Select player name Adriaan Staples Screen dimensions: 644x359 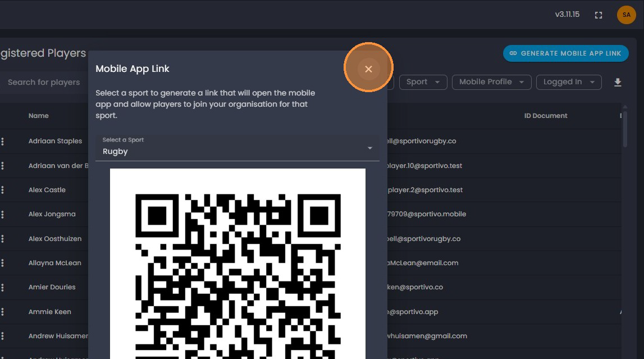55,141
